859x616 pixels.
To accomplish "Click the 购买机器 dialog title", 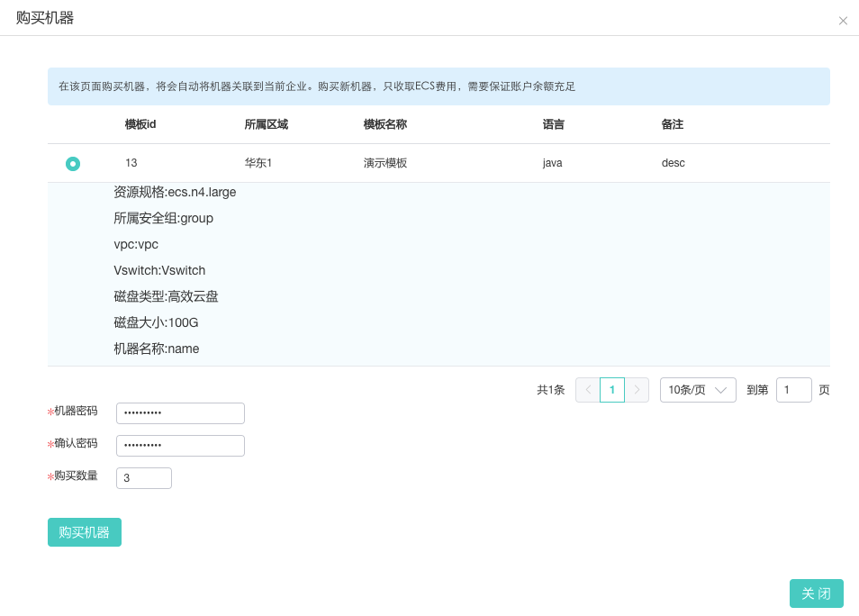I will (45, 18).
